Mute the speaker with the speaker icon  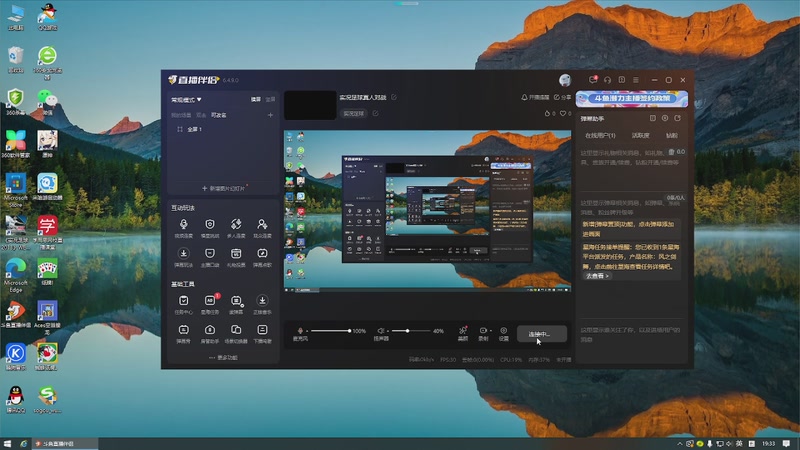[381, 331]
